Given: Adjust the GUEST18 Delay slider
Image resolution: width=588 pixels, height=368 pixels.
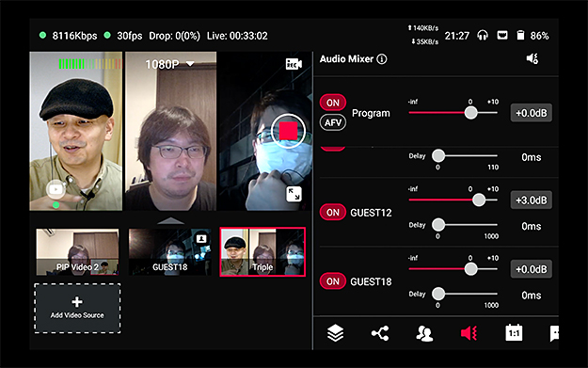Looking at the screenshot, I should 465,294.
